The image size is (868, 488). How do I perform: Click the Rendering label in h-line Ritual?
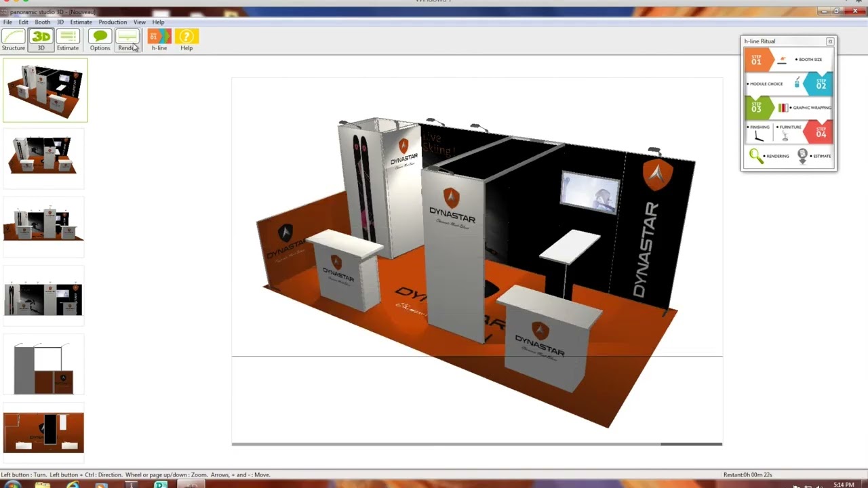pyautogui.click(x=778, y=156)
